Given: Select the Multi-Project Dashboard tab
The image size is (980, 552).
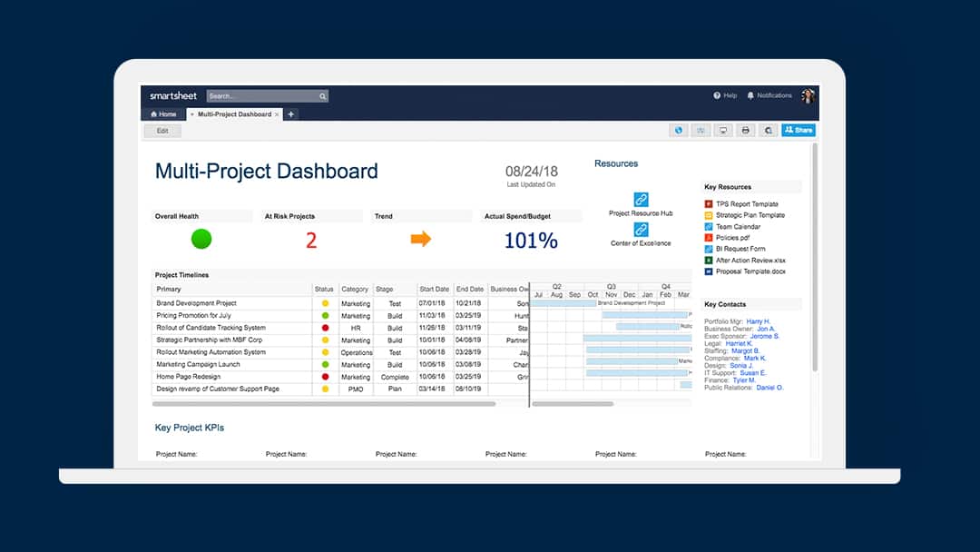Looking at the screenshot, I should click(234, 114).
